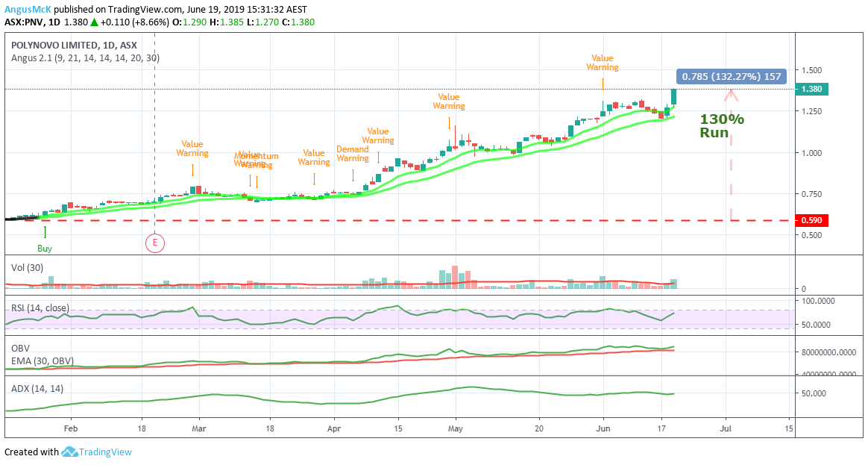This screenshot has height=465, width=868.
Task: Click the tallest red volume bar
Action: [455, 277]
